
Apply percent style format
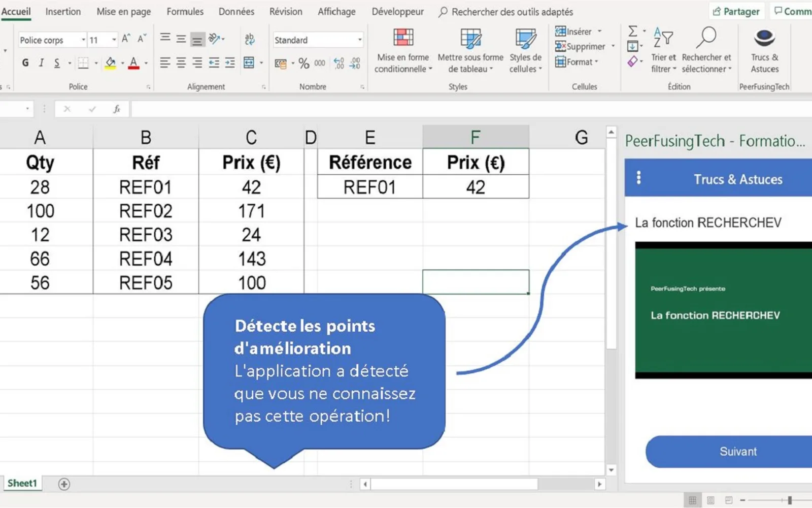click(x=304, y=63)
